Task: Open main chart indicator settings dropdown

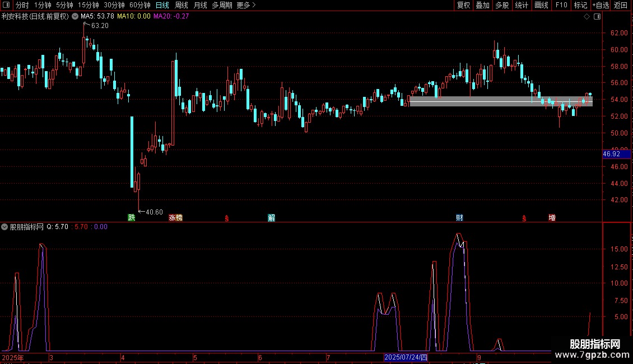Action: [x=75, y=17]
